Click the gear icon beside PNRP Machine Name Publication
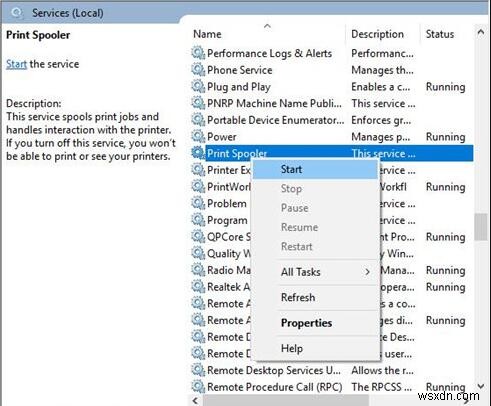Image resolution: width=491 pixels, height=406 pixels. point(198,103)
